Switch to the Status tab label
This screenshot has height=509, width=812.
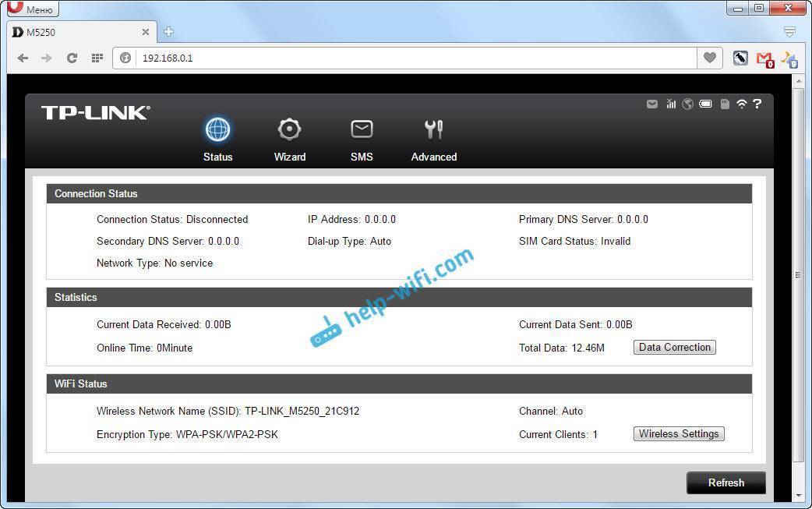217,157
